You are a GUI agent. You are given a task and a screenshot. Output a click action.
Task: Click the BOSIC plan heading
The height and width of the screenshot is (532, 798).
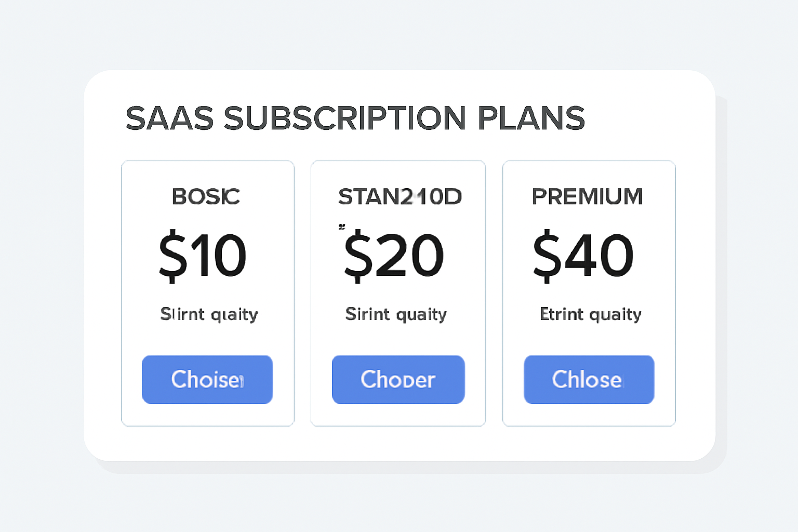pos(206,197)
